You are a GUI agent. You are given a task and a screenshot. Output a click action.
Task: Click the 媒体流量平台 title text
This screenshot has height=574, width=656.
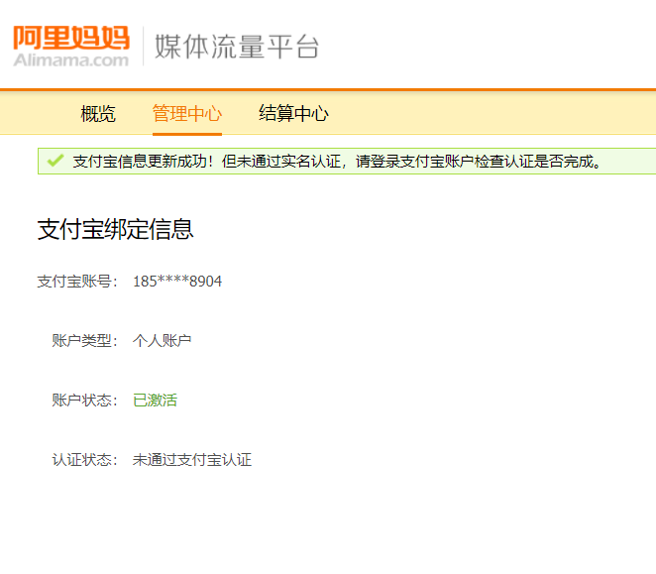[237, 46]
